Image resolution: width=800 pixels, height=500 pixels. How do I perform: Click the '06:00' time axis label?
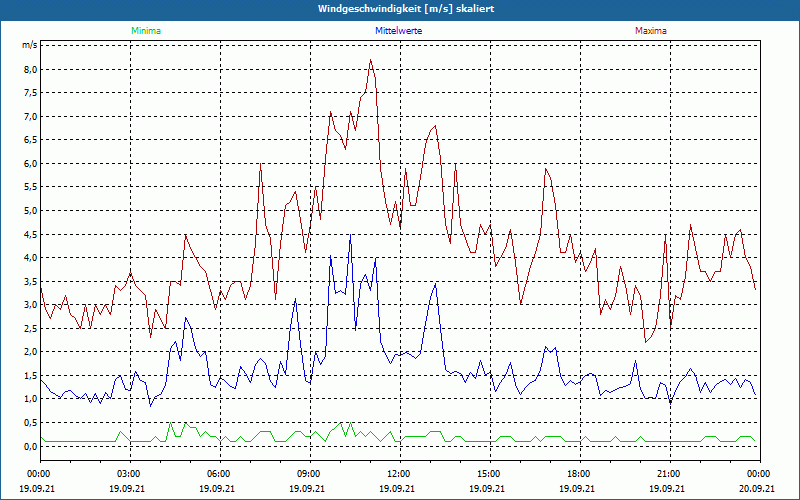[217, 474]
